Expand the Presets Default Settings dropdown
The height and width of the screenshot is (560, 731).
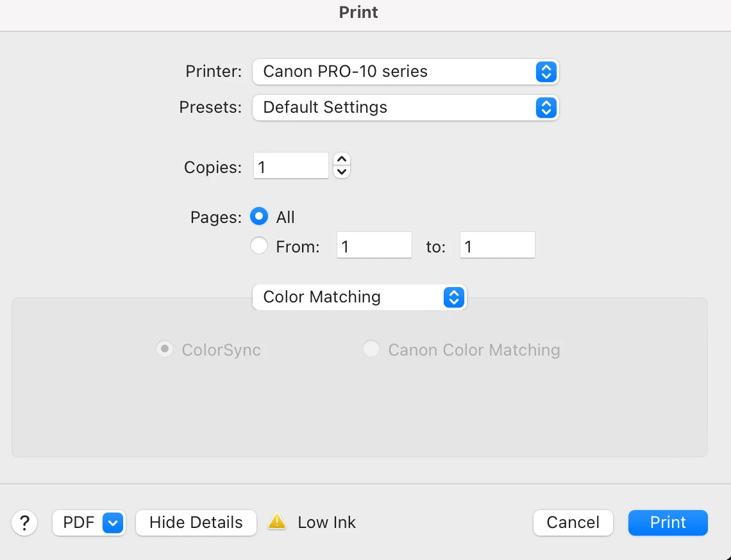tap(405, 107)
